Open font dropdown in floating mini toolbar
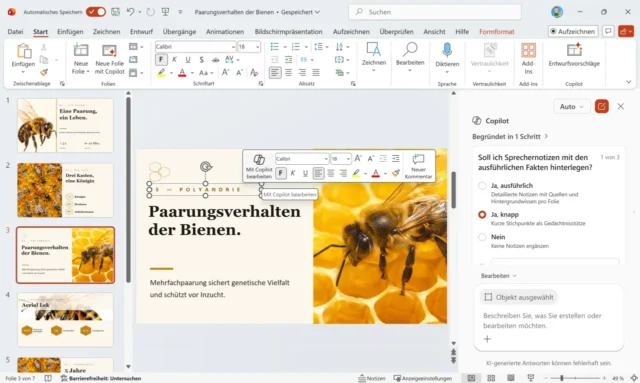The width and height of the screenshot is (640, 383). coord(326,158)
